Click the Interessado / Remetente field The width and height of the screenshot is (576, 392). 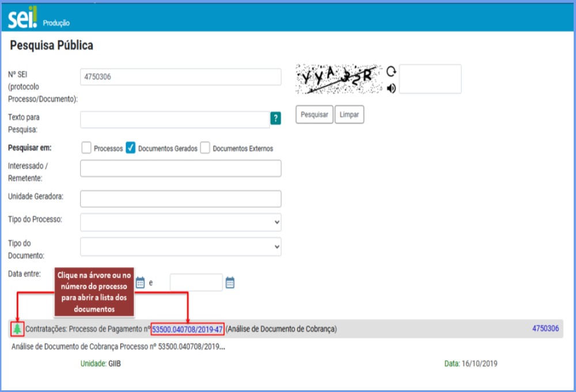(x=180, y=168)
